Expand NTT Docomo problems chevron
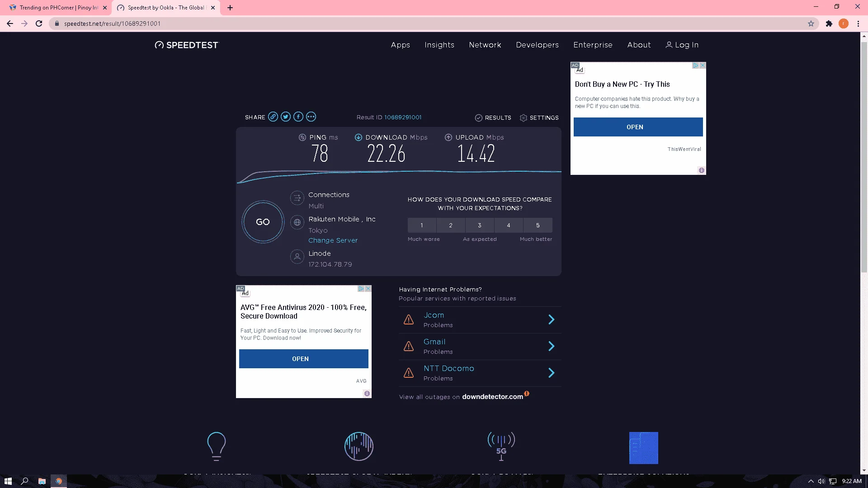This screenshot has height=488, width=868. point(552,373)
